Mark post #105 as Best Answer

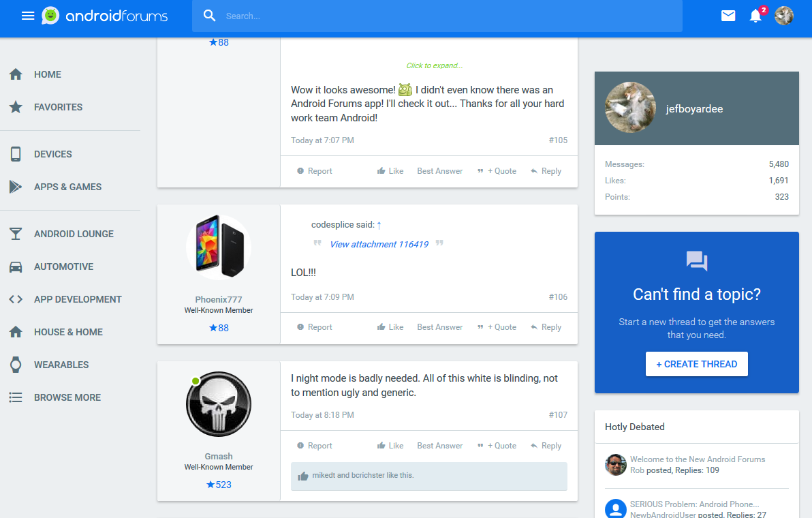[439, 171]
